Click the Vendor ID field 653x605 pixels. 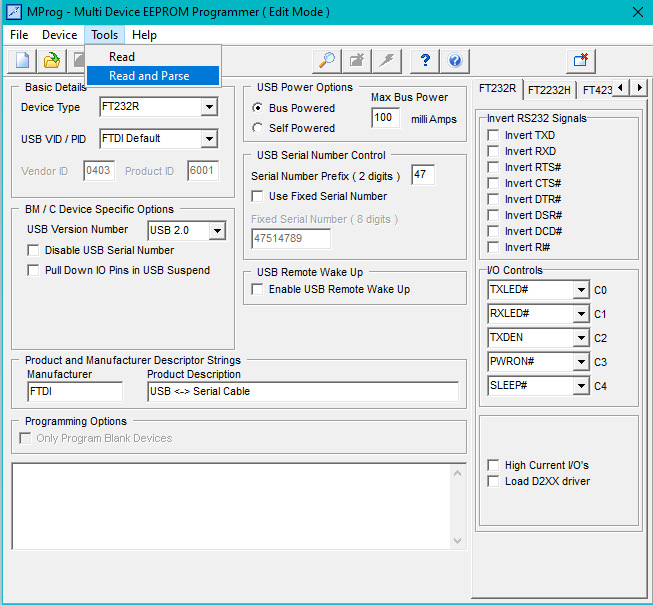(99, 171)
